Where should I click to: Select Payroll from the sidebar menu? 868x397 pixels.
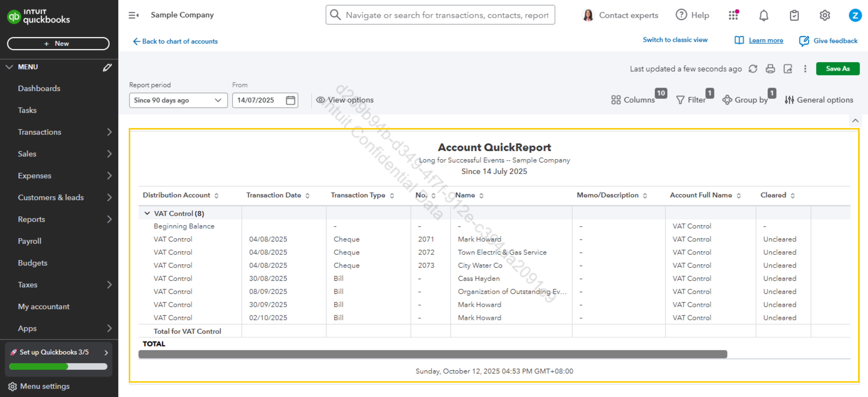coord(30,241)
